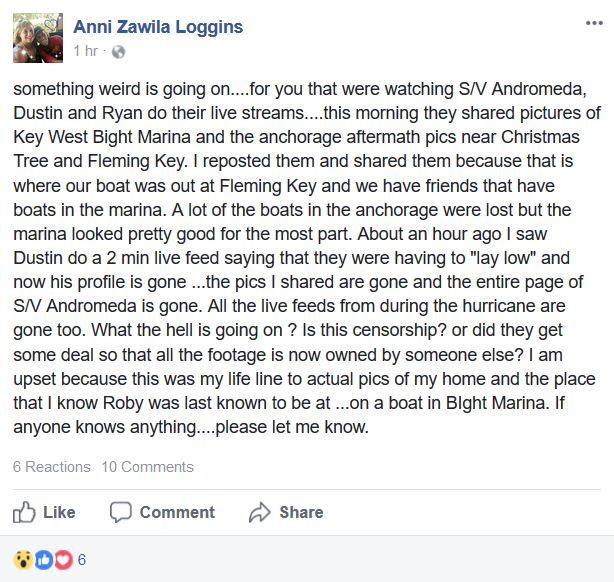Open the Anni Zawila Loggins name link
Viewport: 614px width, 582px height.
(158, 27)
